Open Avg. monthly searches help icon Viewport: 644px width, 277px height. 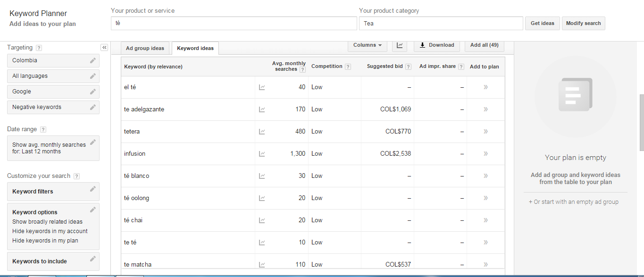302,69
